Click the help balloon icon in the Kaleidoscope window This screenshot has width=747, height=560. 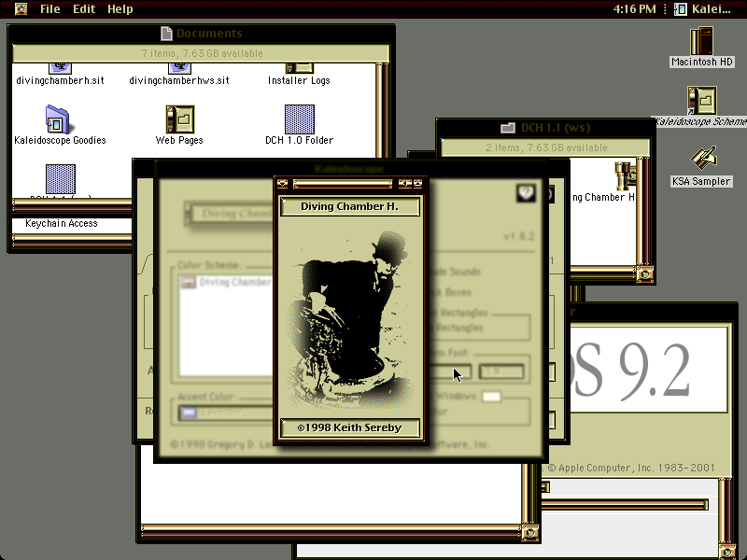coord(526,193)
